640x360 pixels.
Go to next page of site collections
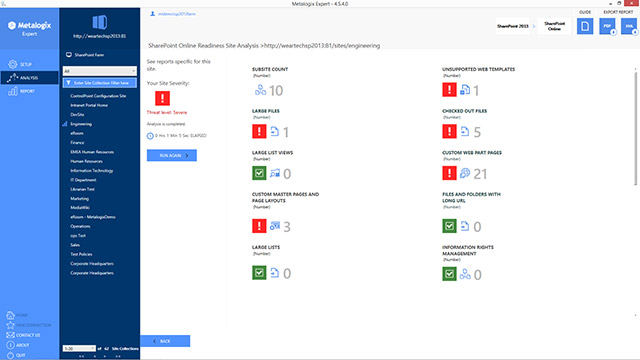tap(105, 357)
